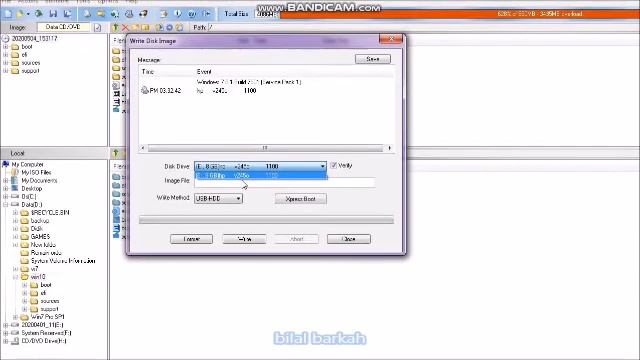This screenshot has width=640, height=360.
Task: Select the 20200504_153117 image root
Action: [34, 39]
